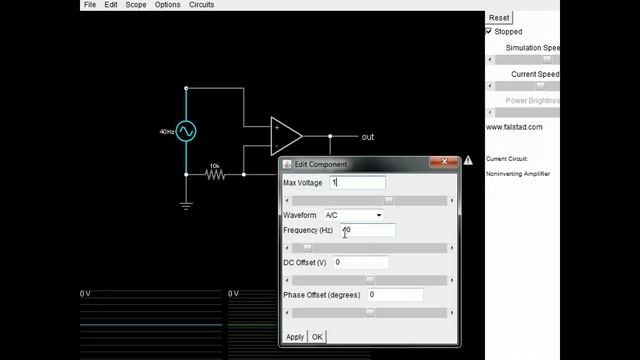Click left arrow of Max Voltage slider
The width and height of the screenshot is (640, 360).
(287, 200)
